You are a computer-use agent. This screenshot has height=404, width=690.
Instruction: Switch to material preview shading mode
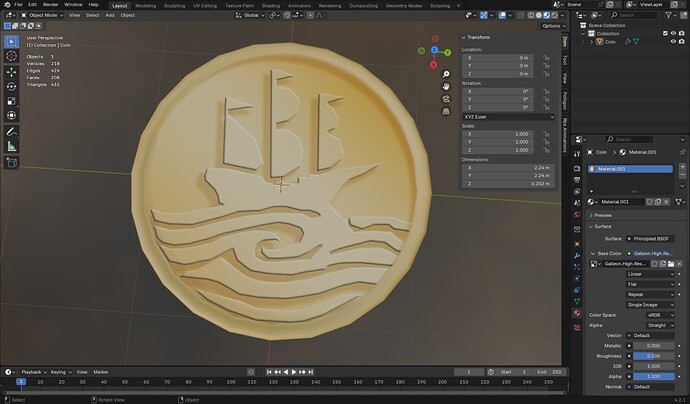[547, 15]
